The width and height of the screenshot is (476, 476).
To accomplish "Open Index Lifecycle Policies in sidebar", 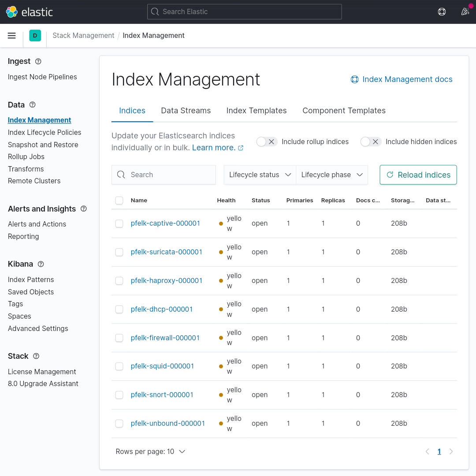I will tap(45, 132).
